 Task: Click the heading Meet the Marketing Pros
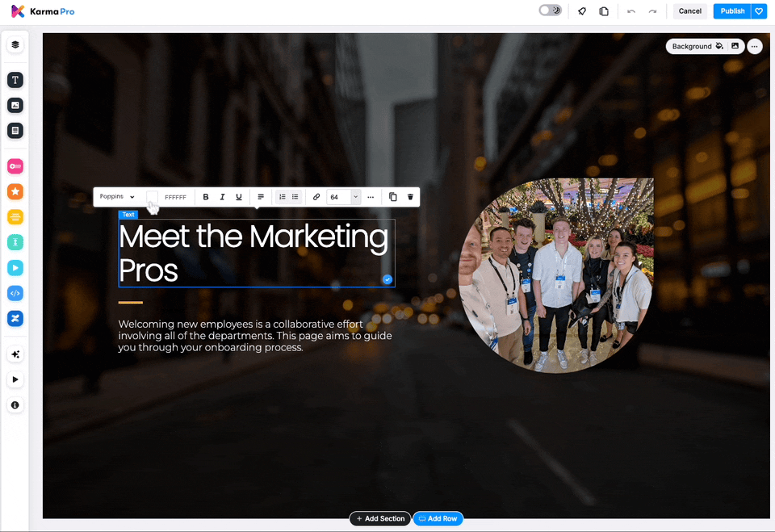click(253, 253)
